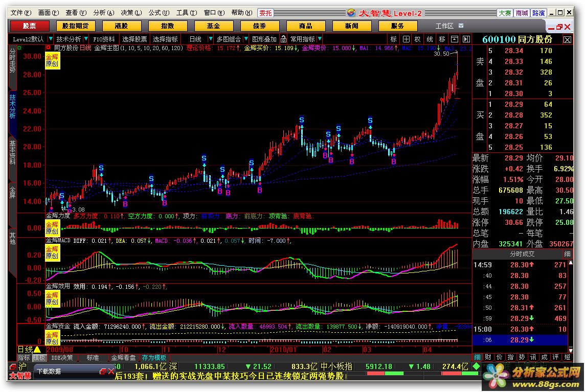Open the 常用指标 dropdown arrow

320,39
